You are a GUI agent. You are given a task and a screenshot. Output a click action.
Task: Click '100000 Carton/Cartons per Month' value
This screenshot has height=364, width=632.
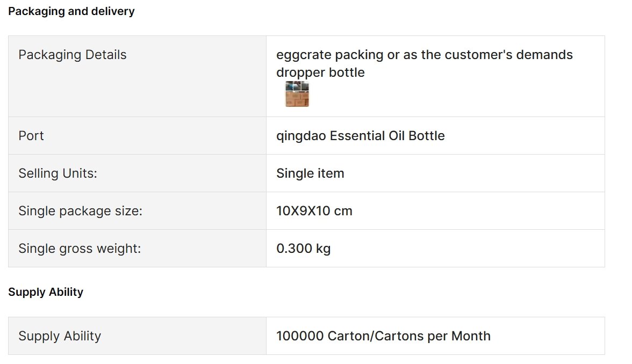coord(383,336)
